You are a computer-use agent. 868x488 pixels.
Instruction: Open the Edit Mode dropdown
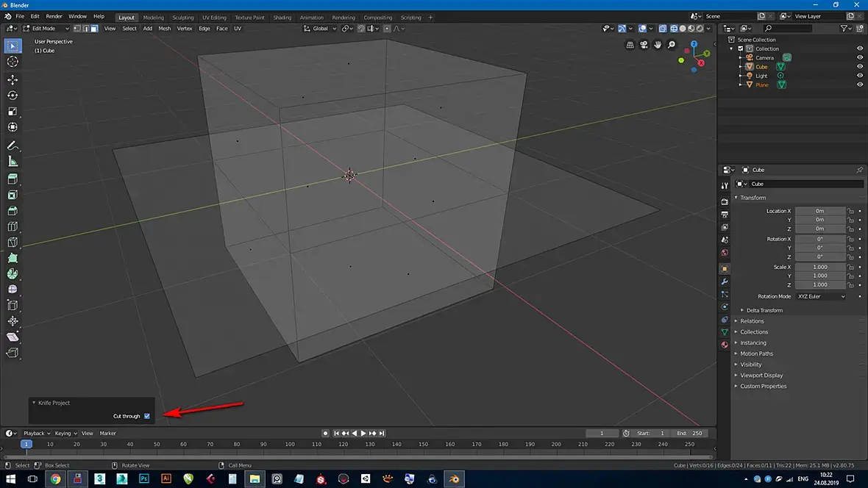(46, 29)
